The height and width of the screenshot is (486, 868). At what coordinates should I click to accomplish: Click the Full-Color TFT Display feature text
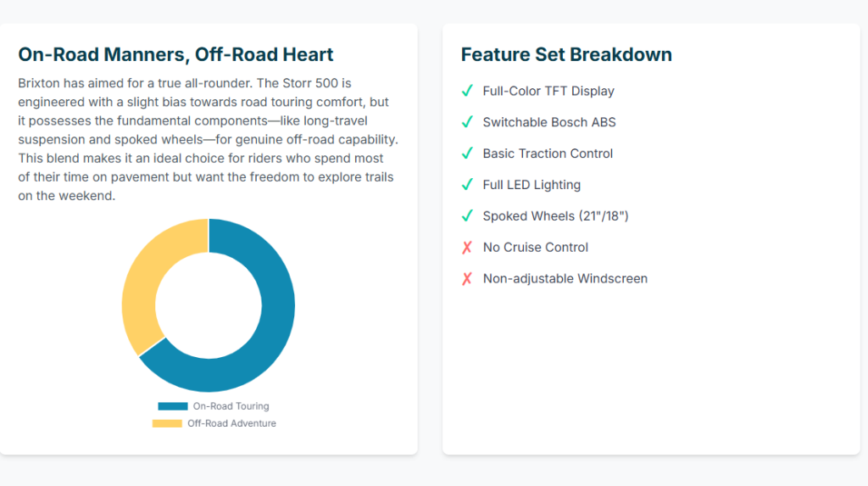tap(548, 91)
